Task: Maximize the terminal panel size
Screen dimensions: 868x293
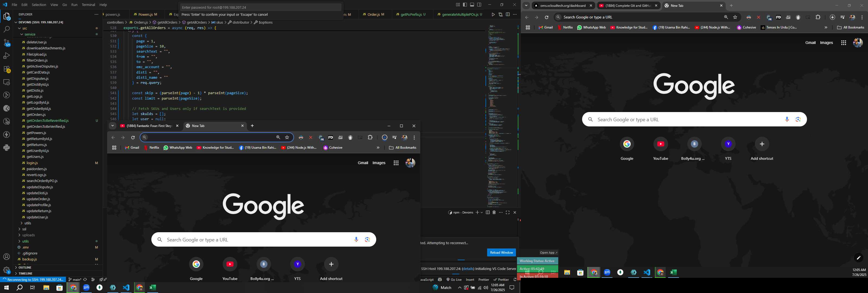Action: [x=508, y=212]
